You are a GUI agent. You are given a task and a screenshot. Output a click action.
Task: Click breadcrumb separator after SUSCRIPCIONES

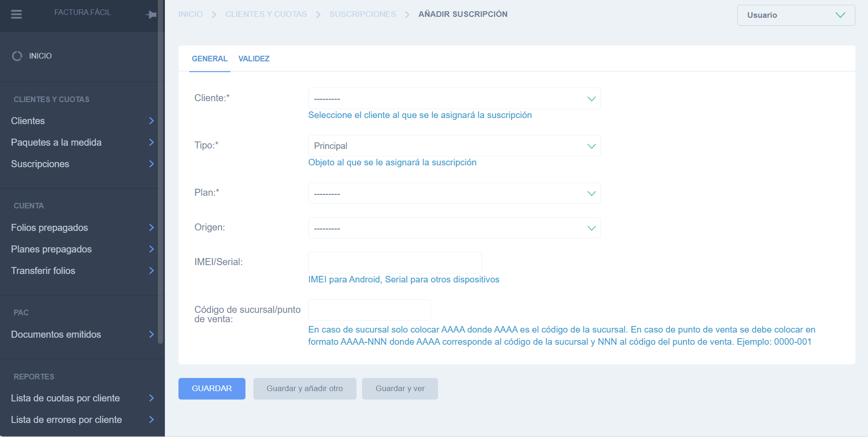408,15
